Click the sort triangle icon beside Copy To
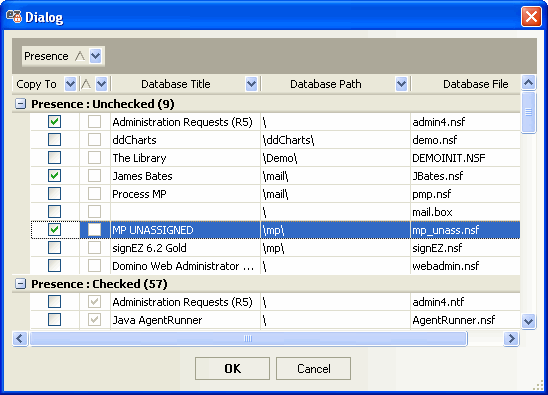Viewport: 548px width, 395px height. pos(86,84)
